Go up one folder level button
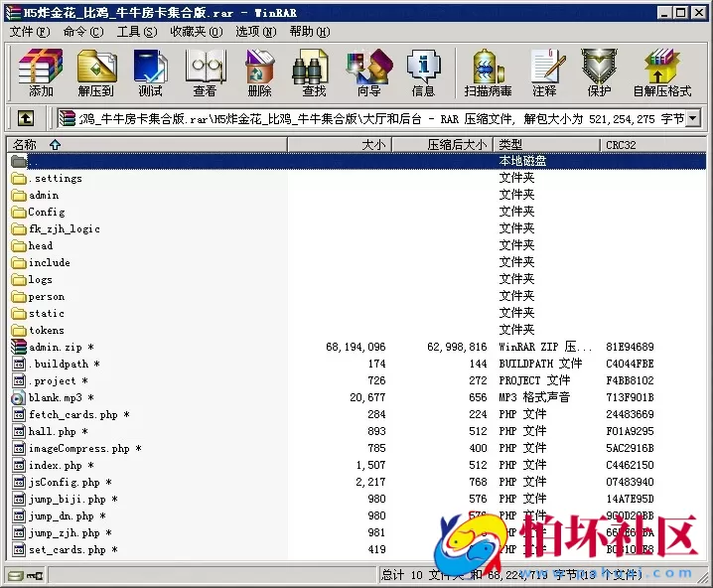 tap(26, 119)
